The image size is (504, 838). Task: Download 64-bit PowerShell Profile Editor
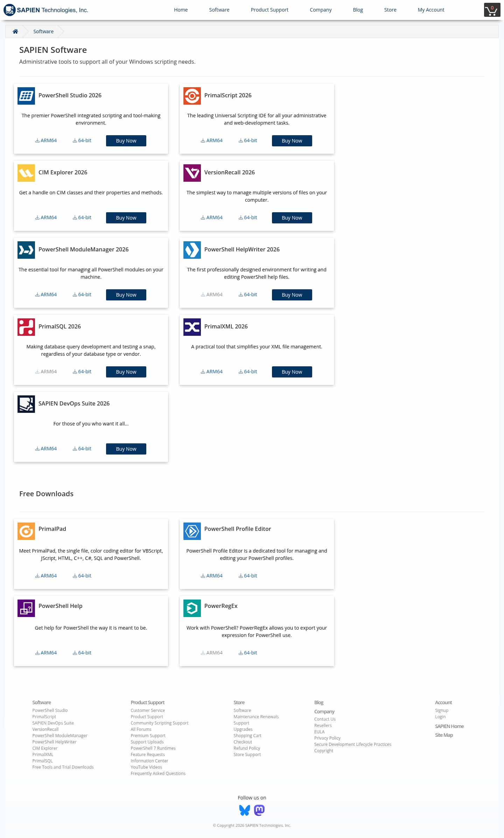pos(248,576)
